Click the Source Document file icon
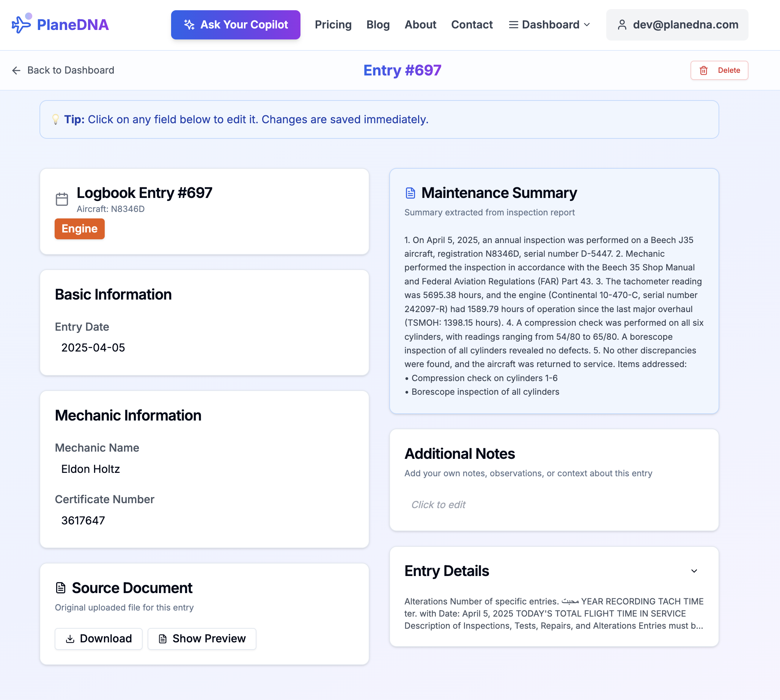Image resolution: width=780 pixels, height=700 pixels. [61, 588]
